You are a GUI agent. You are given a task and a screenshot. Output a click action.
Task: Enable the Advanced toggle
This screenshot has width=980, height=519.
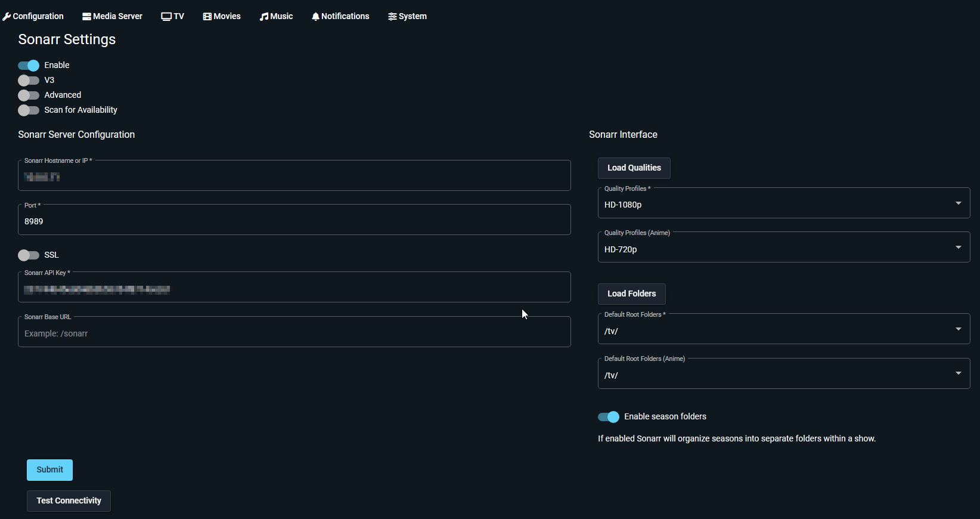(x=29, y=95)
